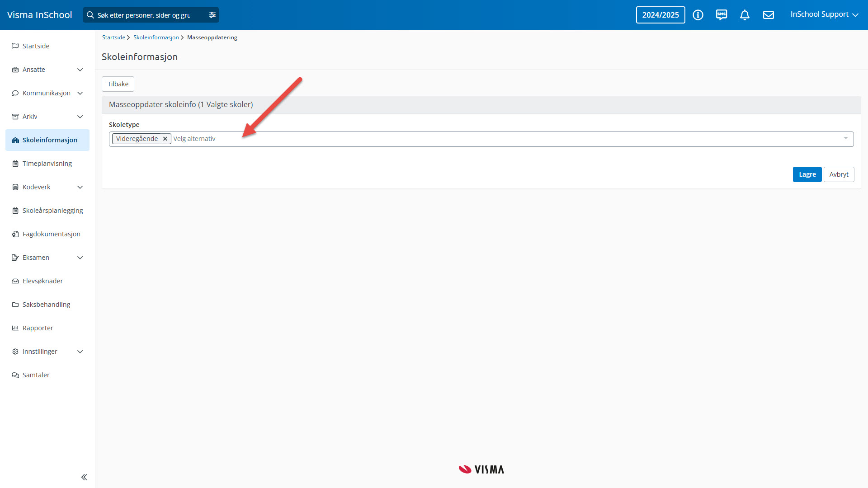Click the notifications bell icon
The height and width of the screenshot is (488, 868).
[745, 15]
